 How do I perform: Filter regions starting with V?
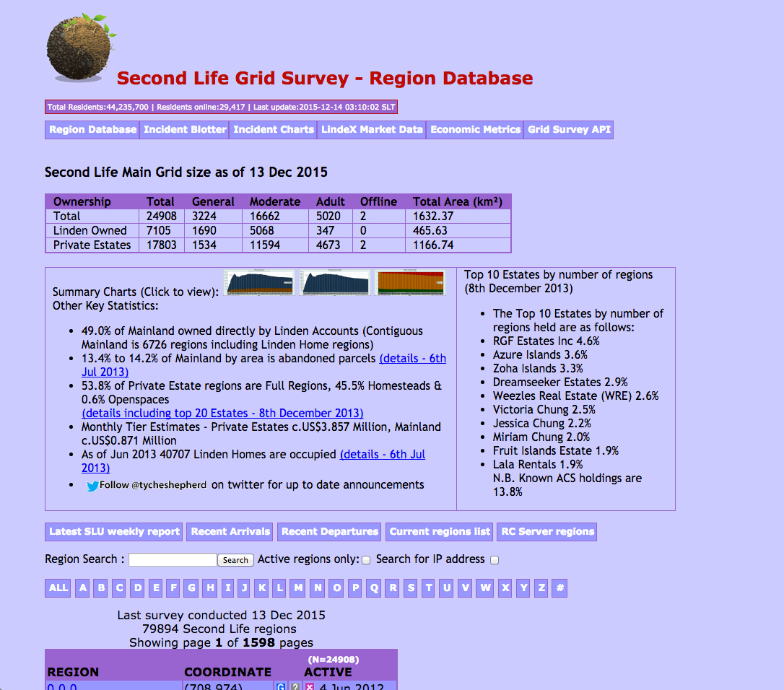pyautogui.click(x=466, y=588)
